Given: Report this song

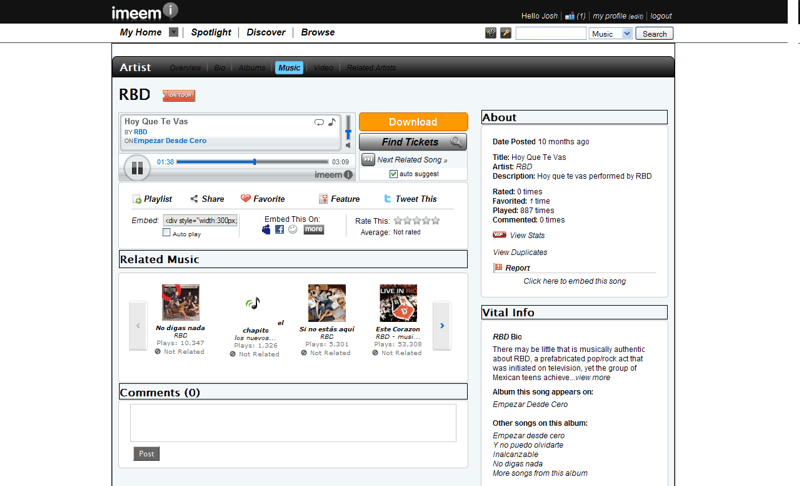Looking at the screenshot, I should tap(512, 268).
